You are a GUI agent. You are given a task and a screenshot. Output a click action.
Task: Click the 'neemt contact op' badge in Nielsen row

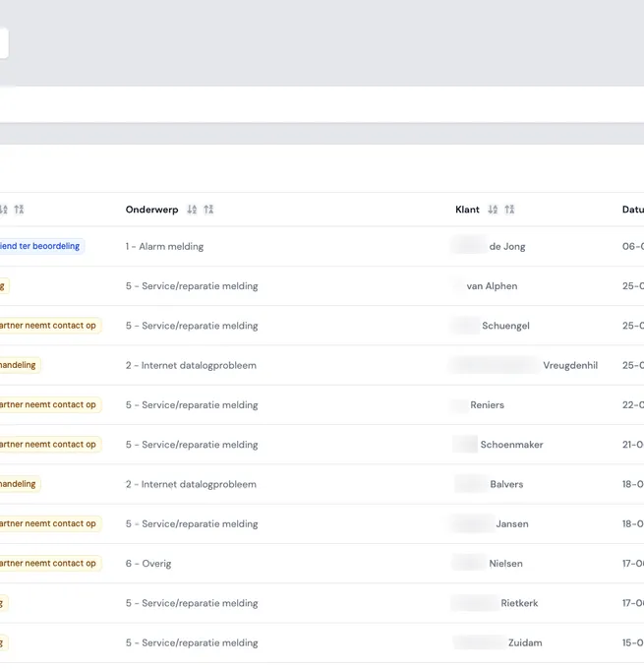coord(49,564)
